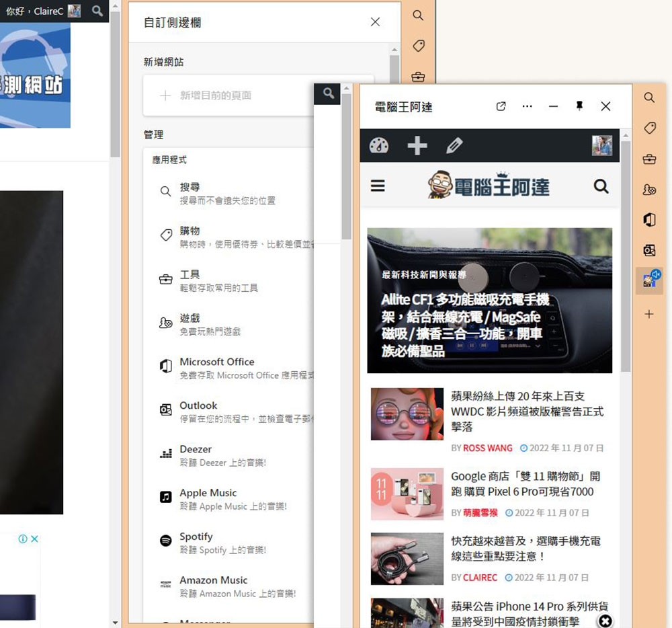672x628 pixels.
Task: Click ROSS WANG author link
Action: tap(487, 448)
